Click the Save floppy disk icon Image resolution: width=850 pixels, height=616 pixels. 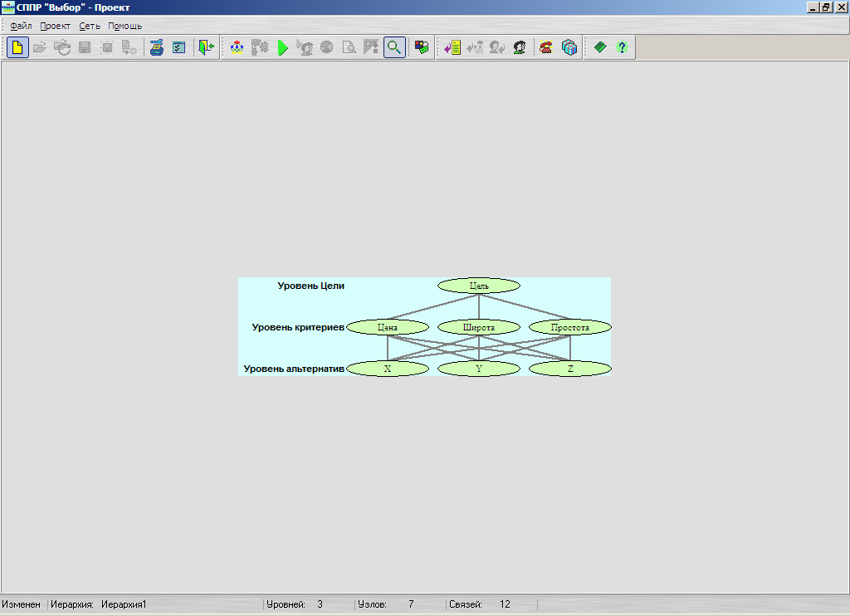click(x=85, y=47)
